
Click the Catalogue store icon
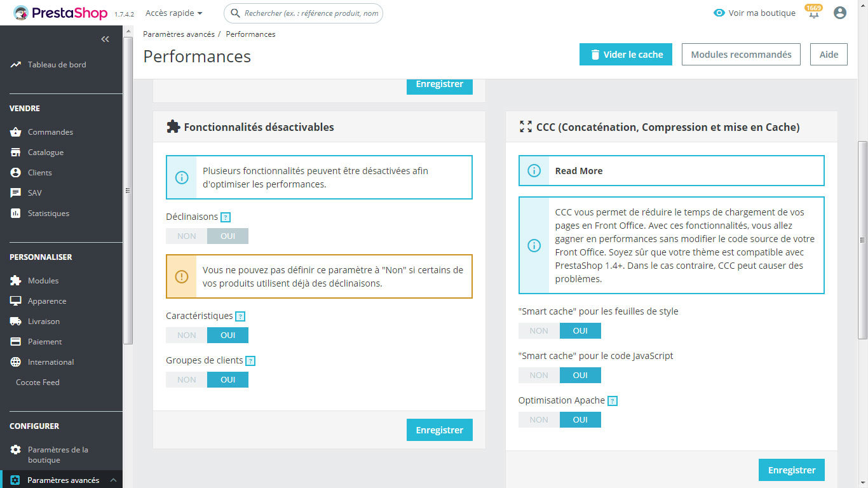tap(15, 152)
